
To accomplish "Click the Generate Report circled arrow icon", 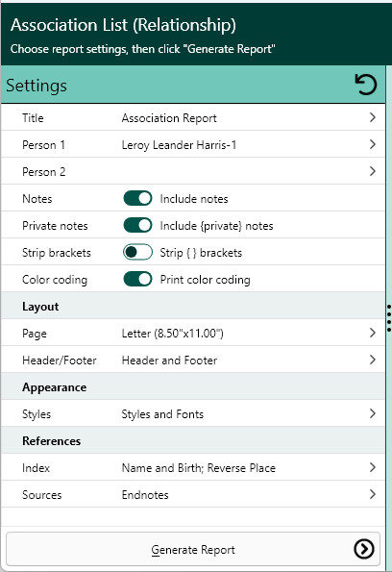I will point(364,549).
